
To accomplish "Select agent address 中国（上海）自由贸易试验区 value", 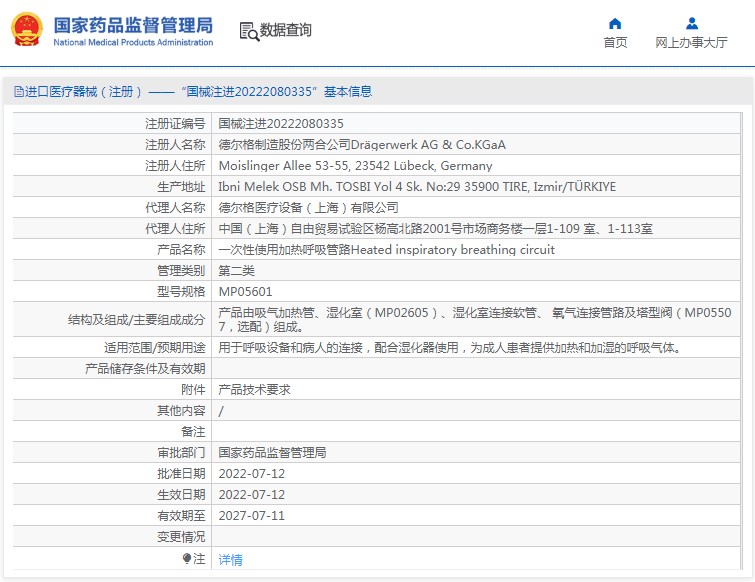I will [435, 229].
